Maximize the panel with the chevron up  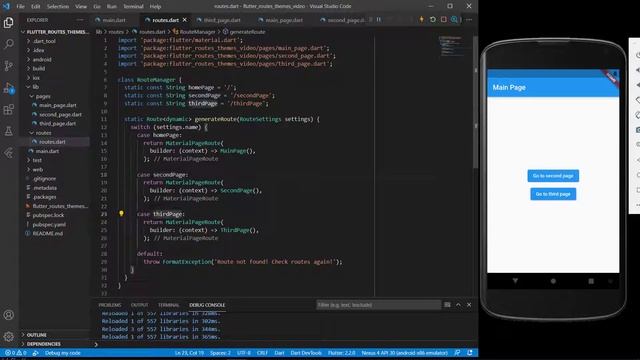(458, 305)
